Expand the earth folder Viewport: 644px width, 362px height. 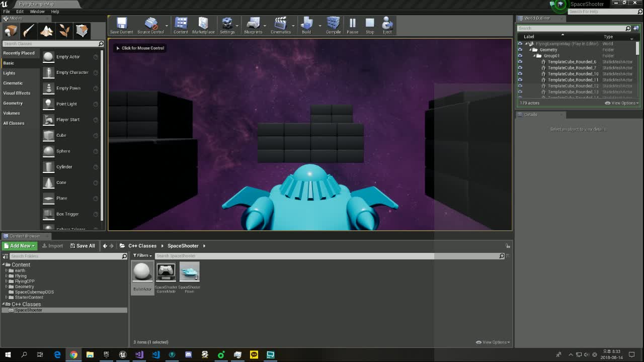[x=7, y=270]
